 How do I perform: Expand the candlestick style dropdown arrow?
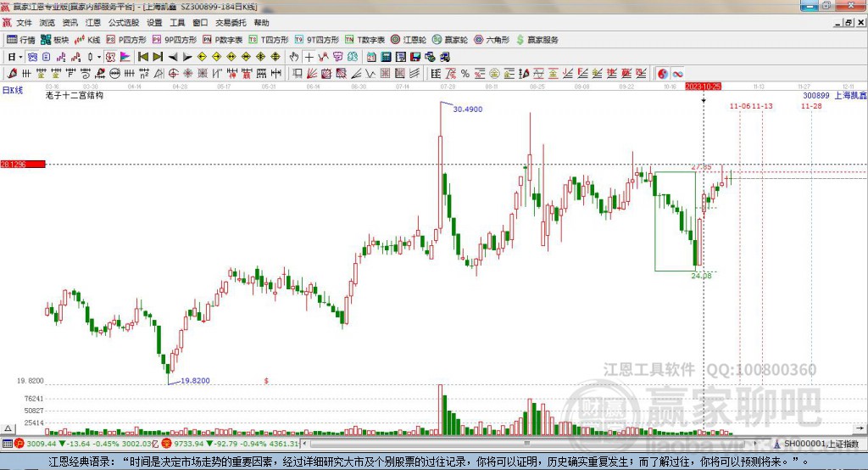[x=99, y=57]
